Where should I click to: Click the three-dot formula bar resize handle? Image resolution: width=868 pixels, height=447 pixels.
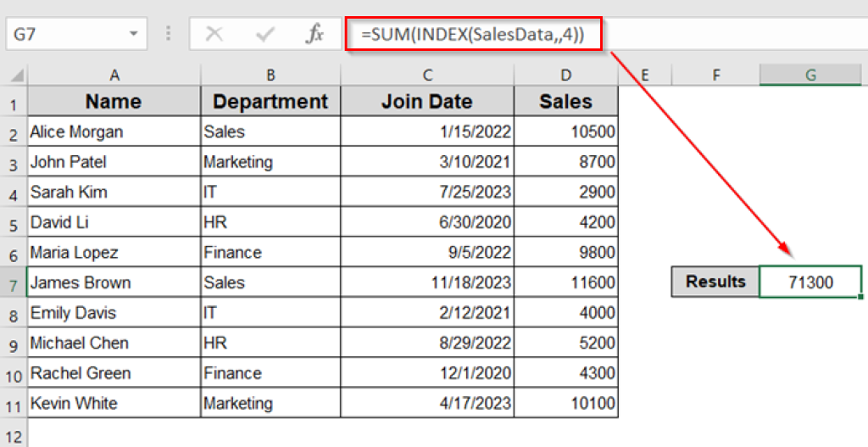click(x=169, y=34)
